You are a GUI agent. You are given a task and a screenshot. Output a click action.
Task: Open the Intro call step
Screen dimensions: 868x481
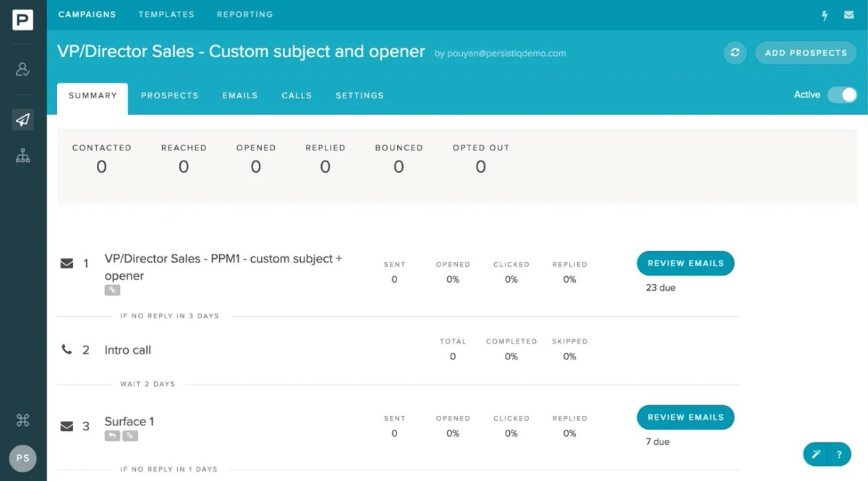(128, 350)
